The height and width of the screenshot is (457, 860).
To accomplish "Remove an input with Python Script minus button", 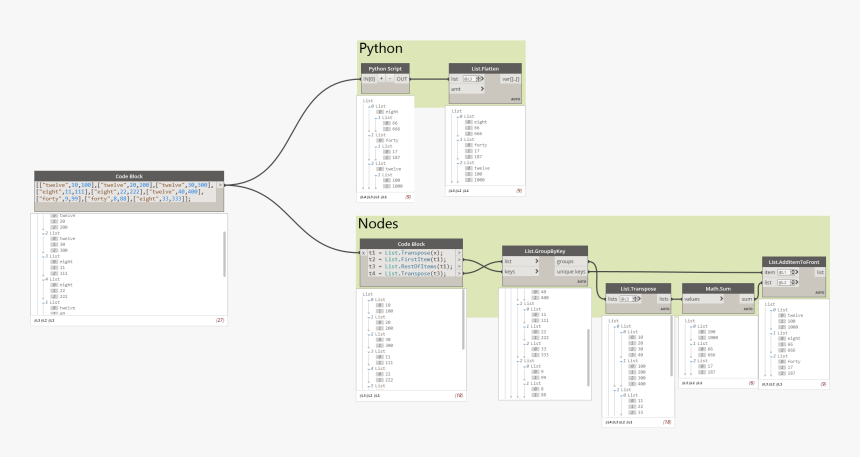I will click(390, 79).
